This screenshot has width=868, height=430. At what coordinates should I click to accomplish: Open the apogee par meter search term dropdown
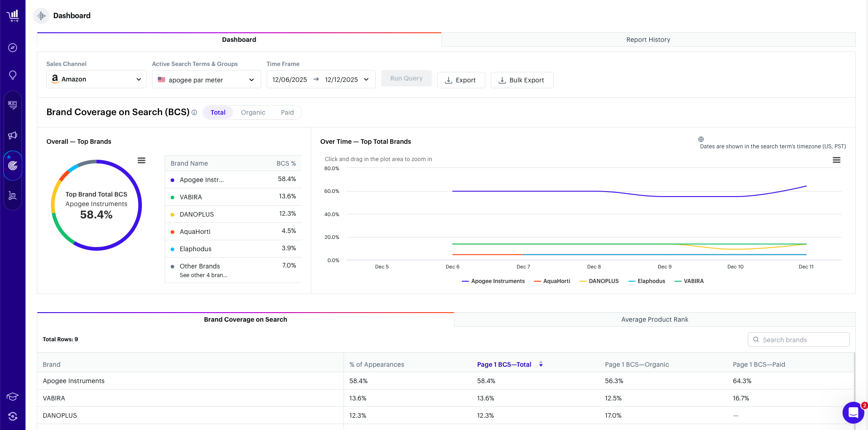pyautogui.click(x=206, y=80)
